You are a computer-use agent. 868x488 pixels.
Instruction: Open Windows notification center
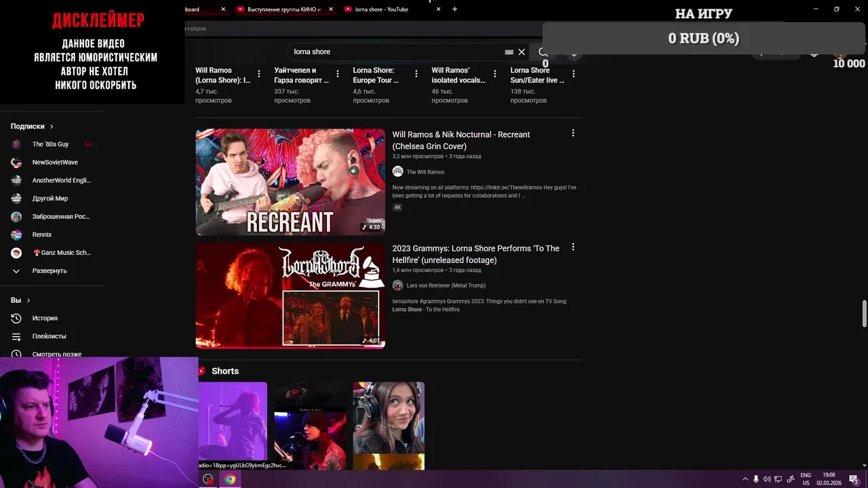click(854, 479)
